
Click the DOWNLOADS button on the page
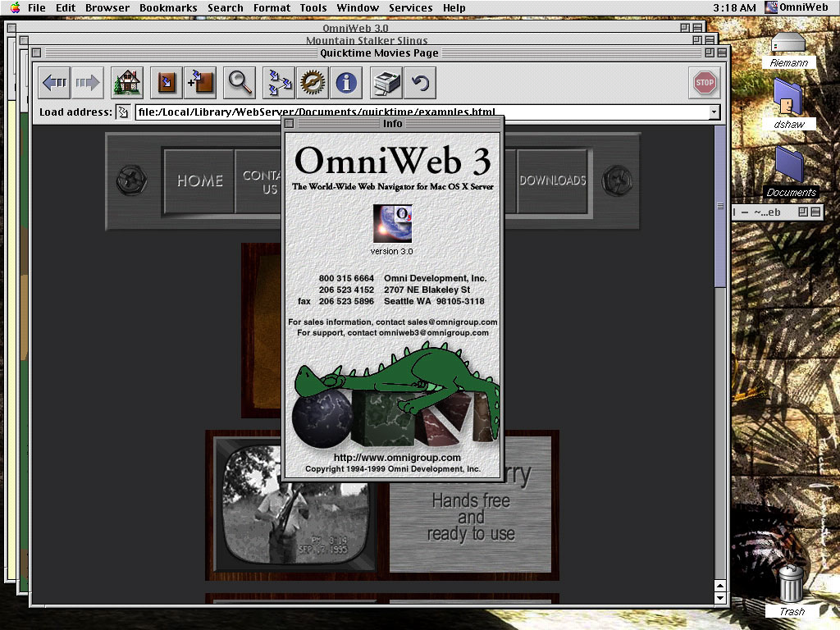pos(552,180)
